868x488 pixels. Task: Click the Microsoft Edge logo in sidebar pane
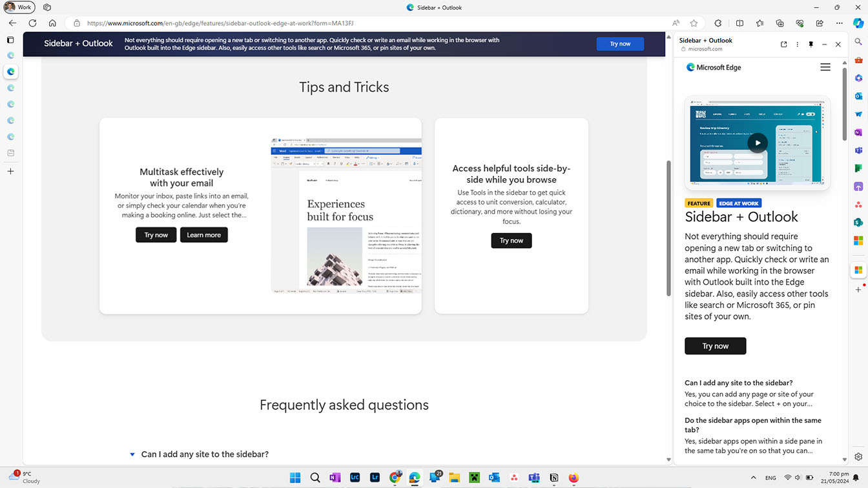coord(714,67)
